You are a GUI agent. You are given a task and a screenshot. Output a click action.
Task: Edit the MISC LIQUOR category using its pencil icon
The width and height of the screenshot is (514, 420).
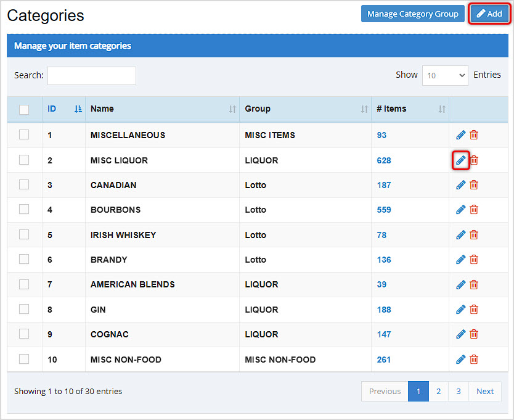460,160
